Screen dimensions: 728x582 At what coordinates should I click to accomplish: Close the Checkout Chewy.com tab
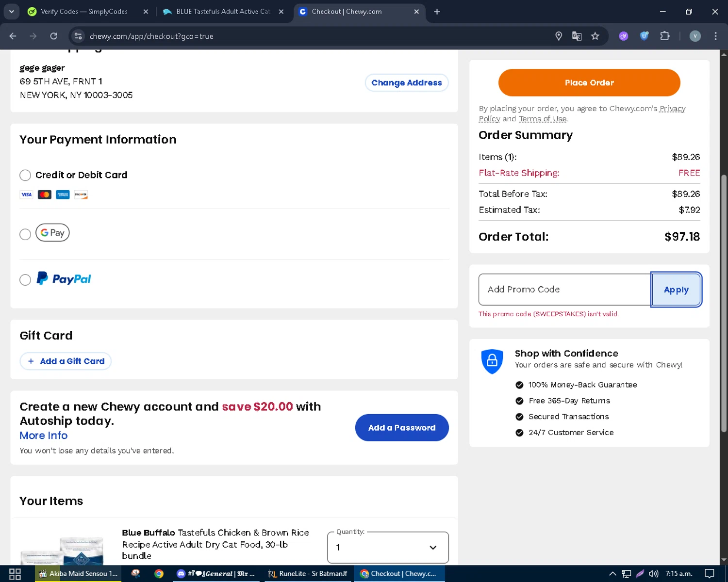(x=416, y=12)
